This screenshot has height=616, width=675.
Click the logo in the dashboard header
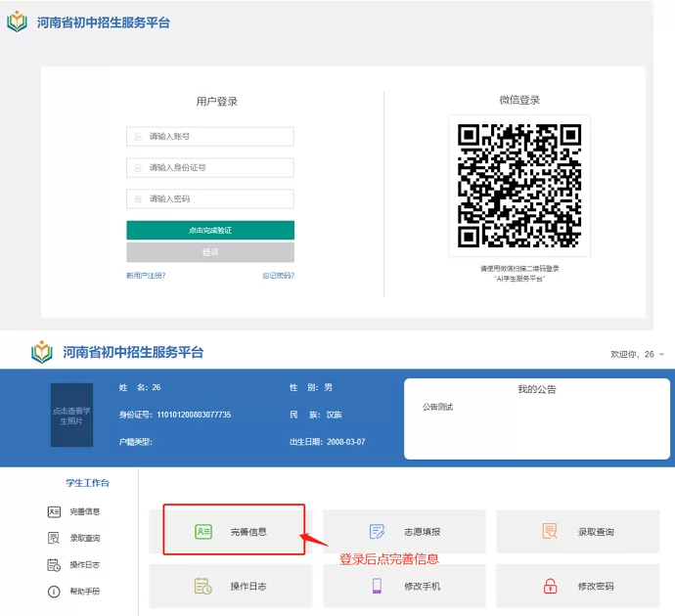point(42,352)
